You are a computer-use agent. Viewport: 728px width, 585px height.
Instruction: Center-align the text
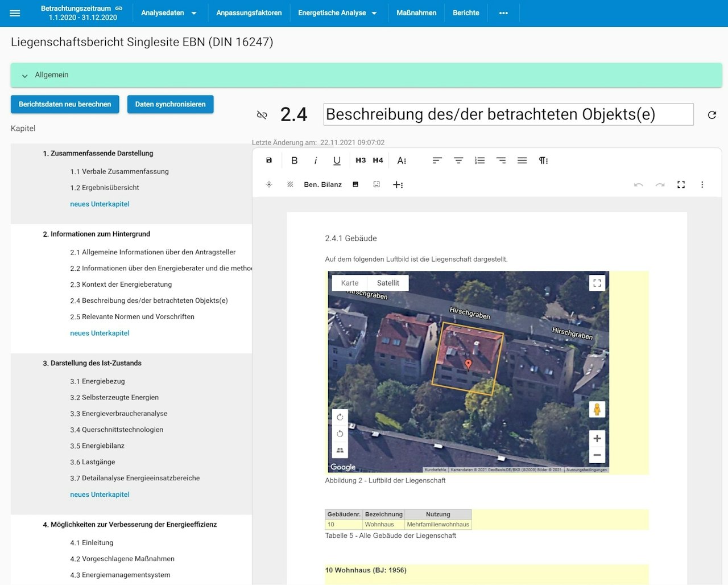458,160
